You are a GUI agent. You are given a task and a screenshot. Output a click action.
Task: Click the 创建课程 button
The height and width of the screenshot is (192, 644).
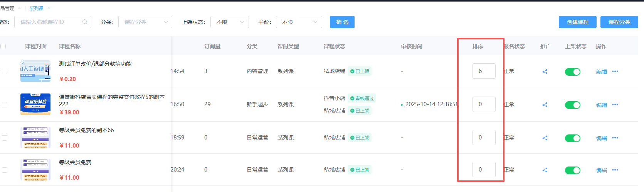pyautogui.click(x=577, y=22)
